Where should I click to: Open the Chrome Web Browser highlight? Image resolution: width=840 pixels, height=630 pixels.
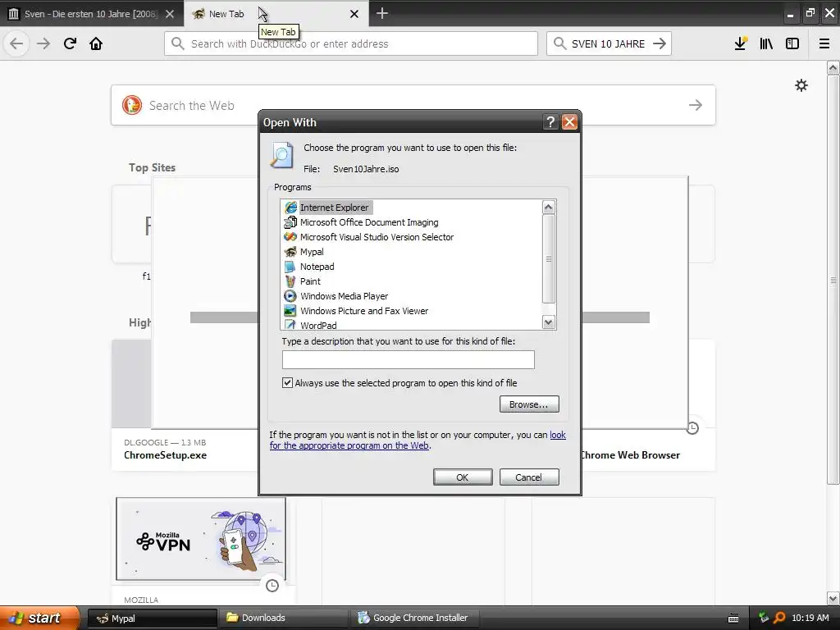[630, 454]
